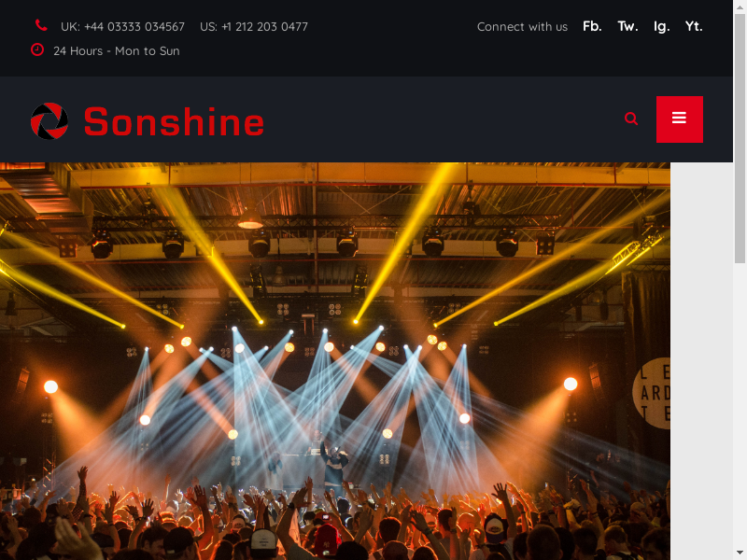Click the scrollbar down arrow
This screenshot has width=747, height=560.
tap(740, 553)
